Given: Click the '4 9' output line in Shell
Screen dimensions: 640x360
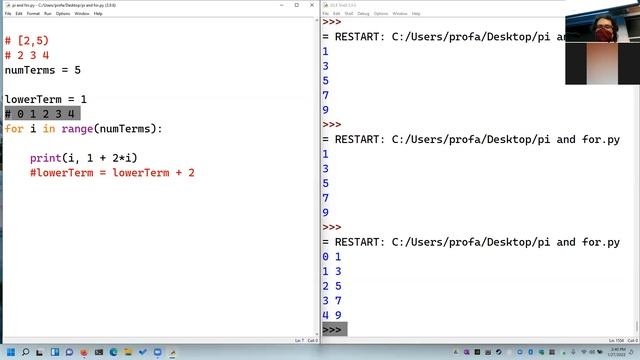Looking at the screenshot, I should pos(332,315).
